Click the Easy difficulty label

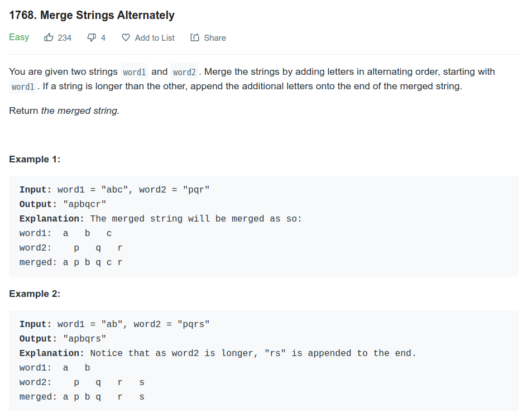(19, 37)
